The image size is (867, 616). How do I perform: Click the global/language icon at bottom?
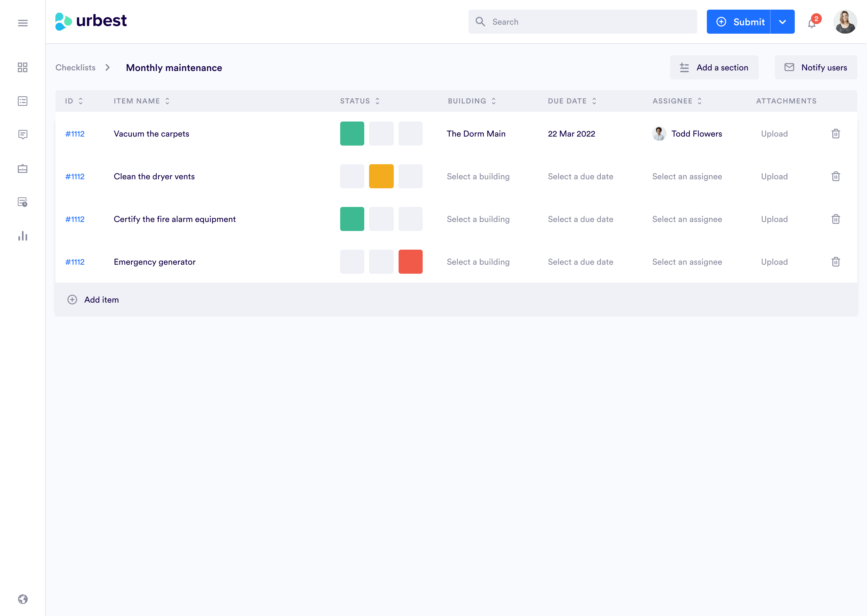(23, 599)
